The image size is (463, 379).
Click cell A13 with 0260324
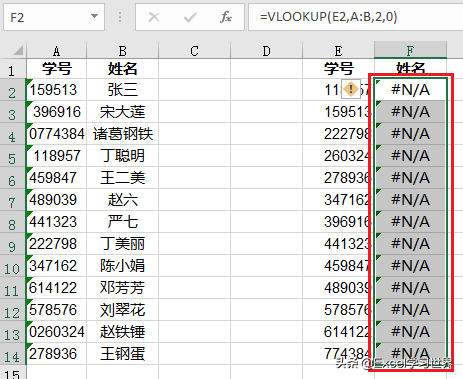[x=56, y=332]
